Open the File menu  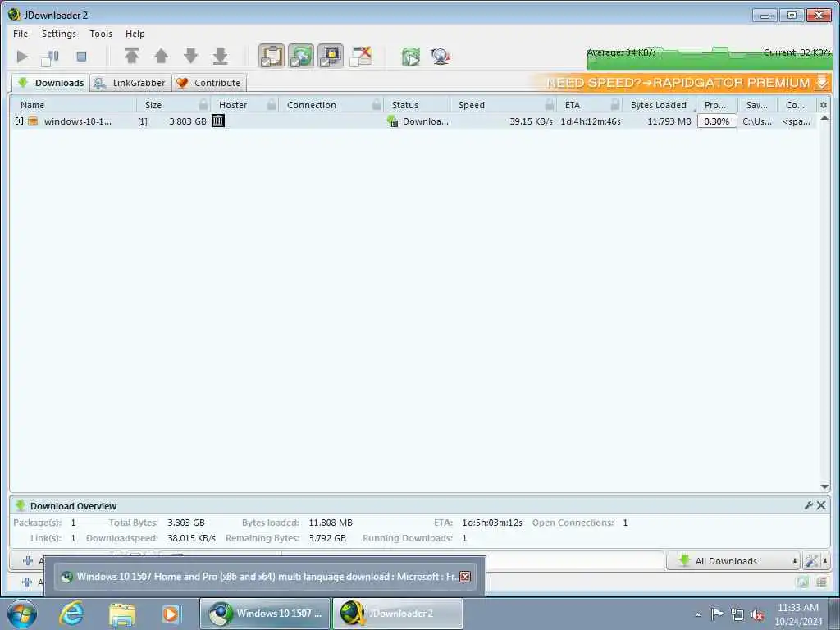coord(21,33)
